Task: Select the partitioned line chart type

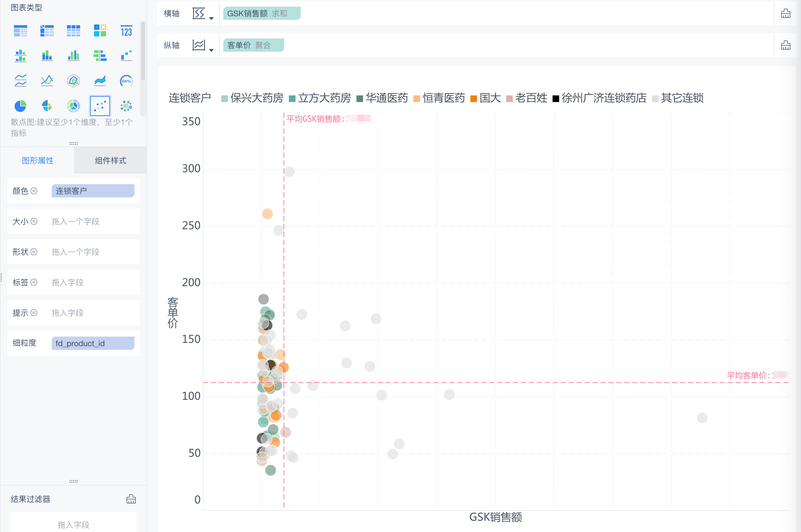Action: (20, 81)
